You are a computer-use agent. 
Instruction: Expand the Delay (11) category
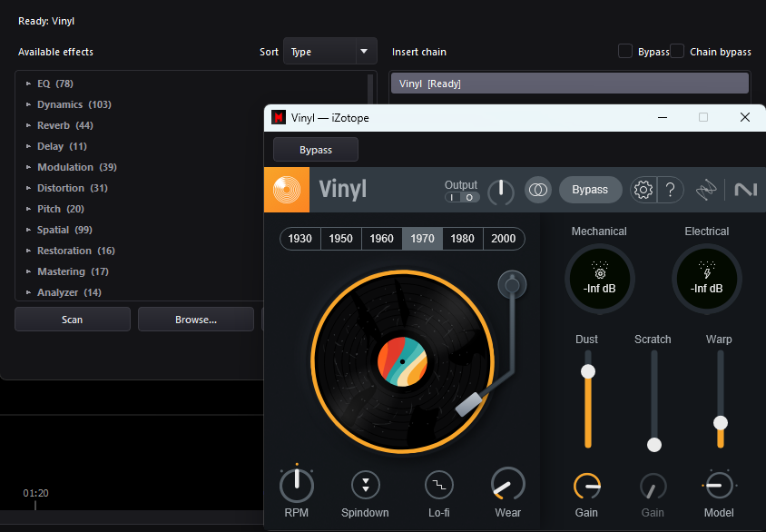[x=29, y=146]
